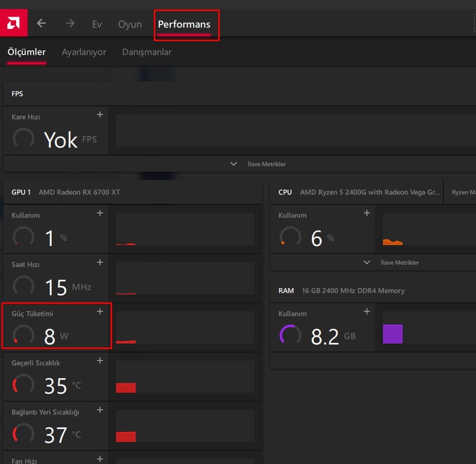Open the Ayarlanıyor sub-tab
476x464 pixels.
pos(84,52)
